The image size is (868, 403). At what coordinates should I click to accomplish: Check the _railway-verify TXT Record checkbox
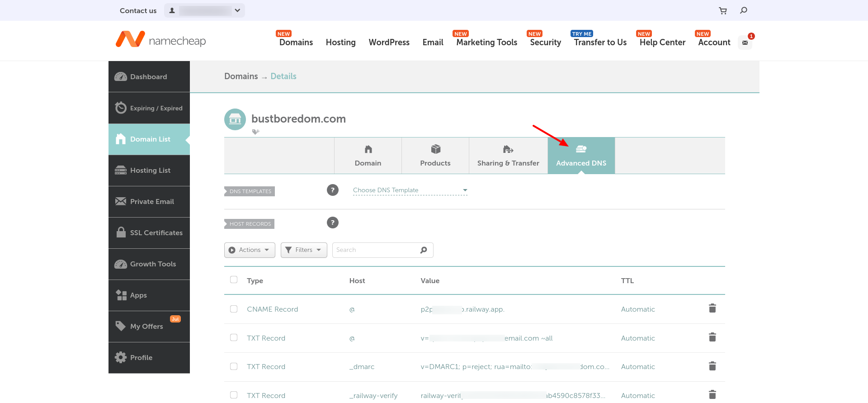[234, 395]
